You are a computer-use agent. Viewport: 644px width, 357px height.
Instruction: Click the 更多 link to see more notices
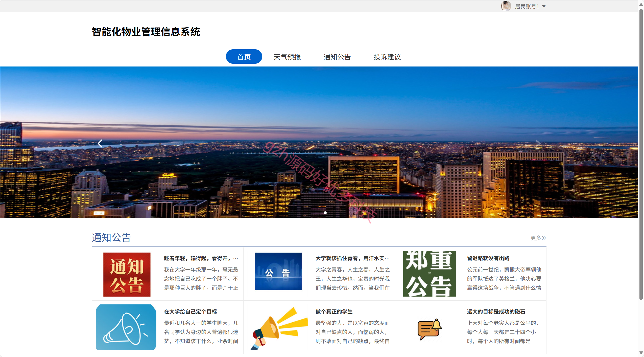click(538, 238)
